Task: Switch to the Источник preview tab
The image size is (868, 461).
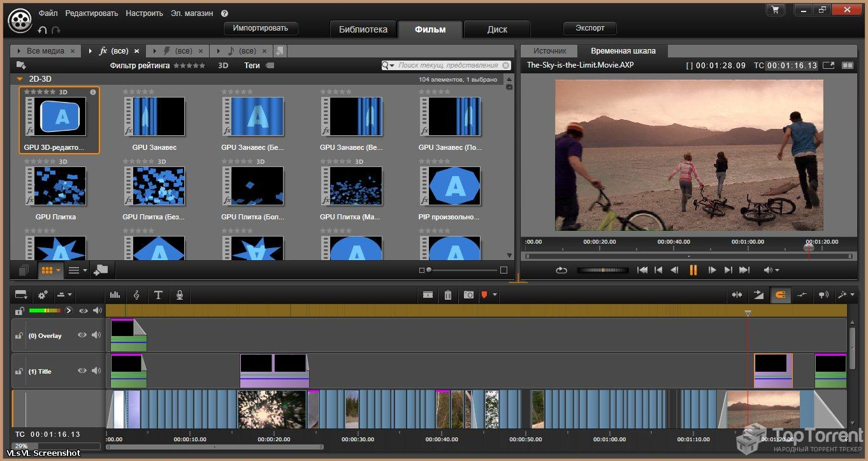Action: 550,51
